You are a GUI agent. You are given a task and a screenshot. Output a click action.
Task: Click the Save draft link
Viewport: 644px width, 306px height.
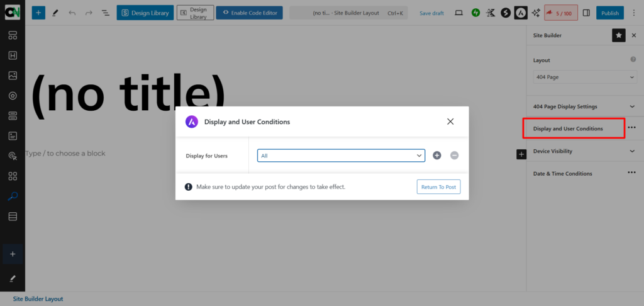pyautogui.click(x=431, y=13)
